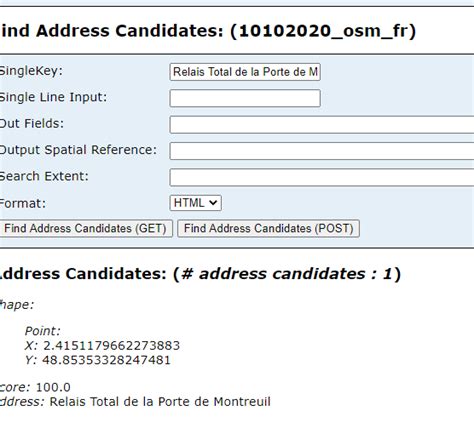
Task: Select the Output Spatial Reference field
Action: click(322, 151)
